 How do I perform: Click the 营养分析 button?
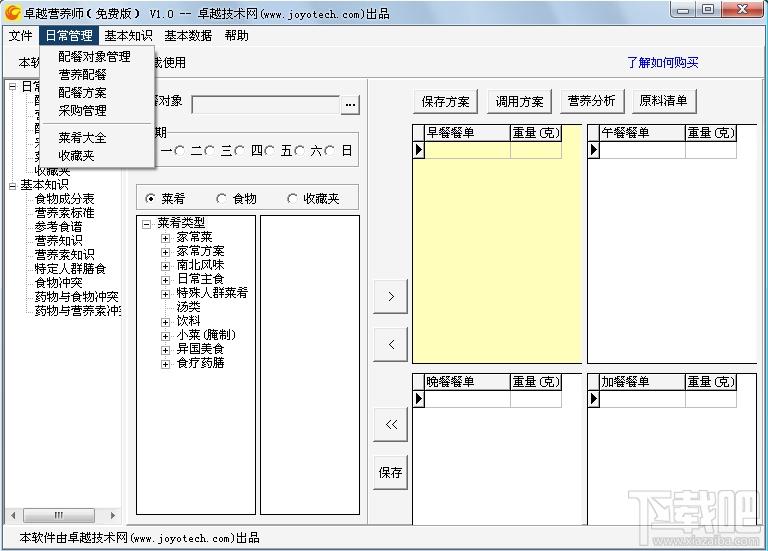point(591,101)
